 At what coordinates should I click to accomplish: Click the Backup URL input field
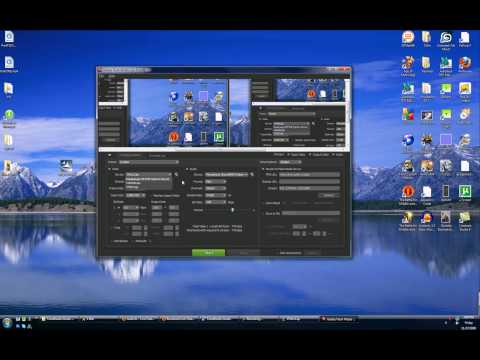(309, 181)
